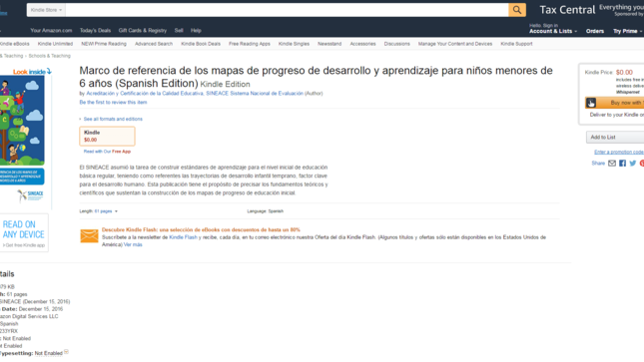The height and width of the screenshot is (362, 644).
Task: Focus the Amazon search input field
Action: pyautogui.click(x=287, y=10)
